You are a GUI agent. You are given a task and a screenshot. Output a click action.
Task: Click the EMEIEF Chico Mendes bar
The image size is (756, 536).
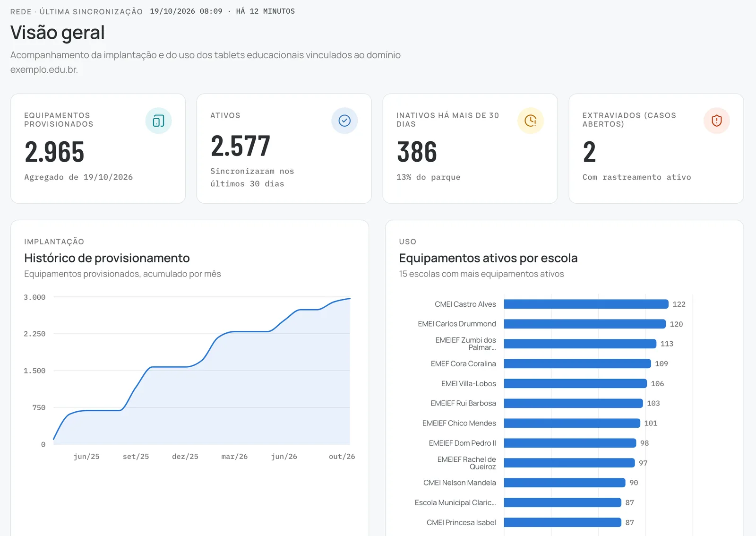tap(572, 423)
